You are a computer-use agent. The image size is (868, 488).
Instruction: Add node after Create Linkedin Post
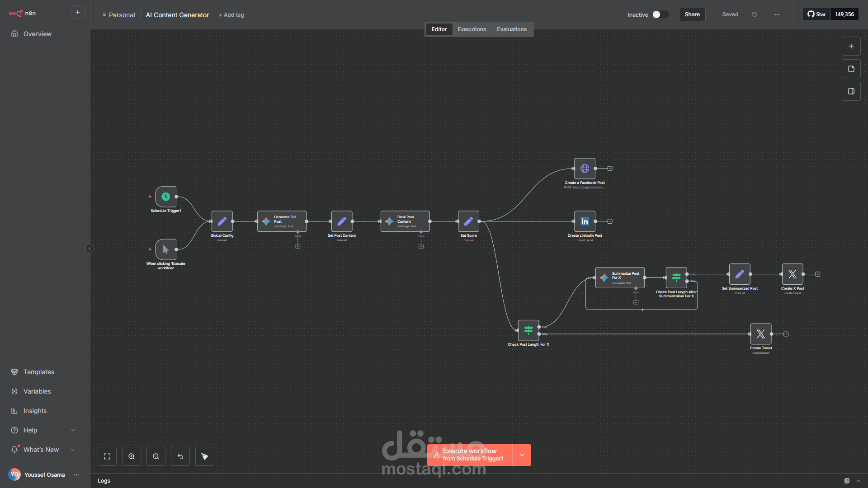(x=610, y=221)
